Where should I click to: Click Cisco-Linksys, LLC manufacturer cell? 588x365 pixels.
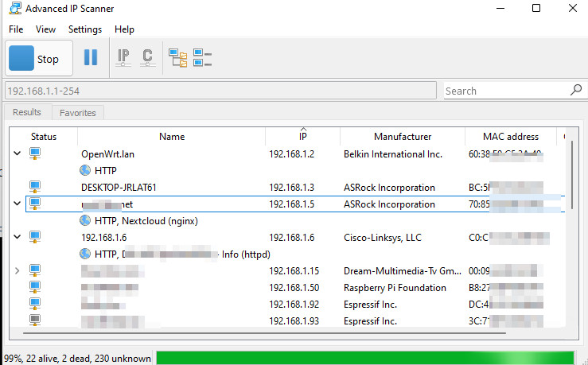click(383, 238)
